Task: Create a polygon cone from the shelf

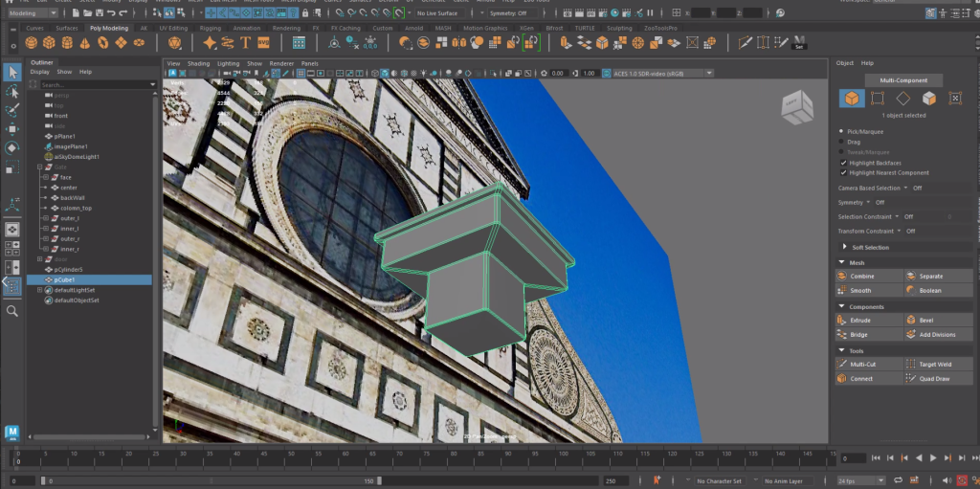Action: coord(85,42)
